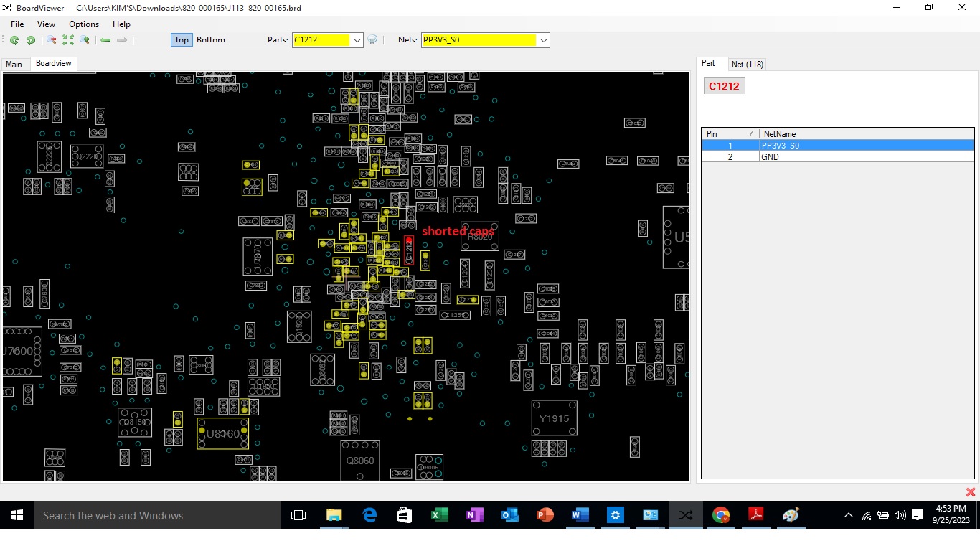Click the Y1915 crystal component
Image resolution: width=980 pixels, height=551 pixels.
click(x=554, y=418)
